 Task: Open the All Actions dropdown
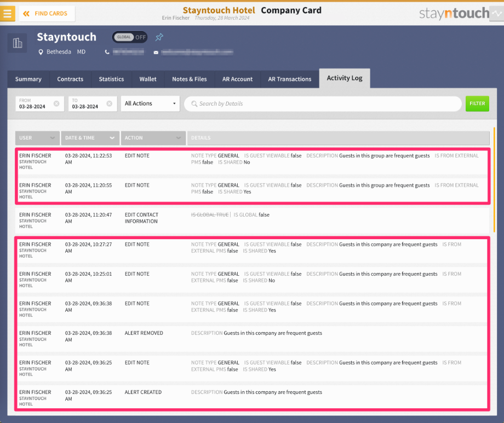point(150,103)
